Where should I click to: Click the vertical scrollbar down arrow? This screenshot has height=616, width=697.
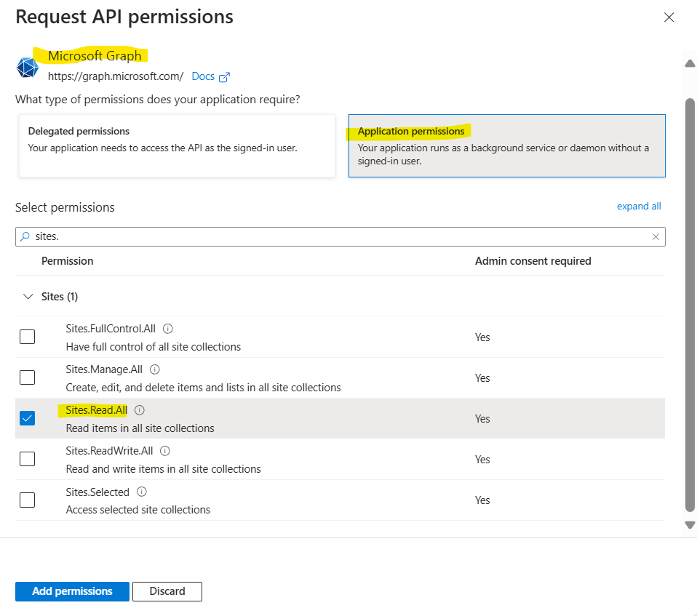click(x=690, y=524)
